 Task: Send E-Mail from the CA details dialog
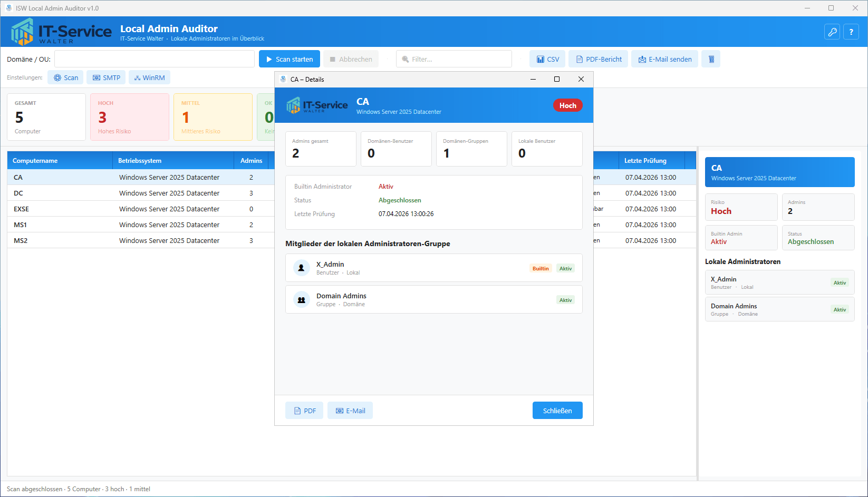[350, 411]
